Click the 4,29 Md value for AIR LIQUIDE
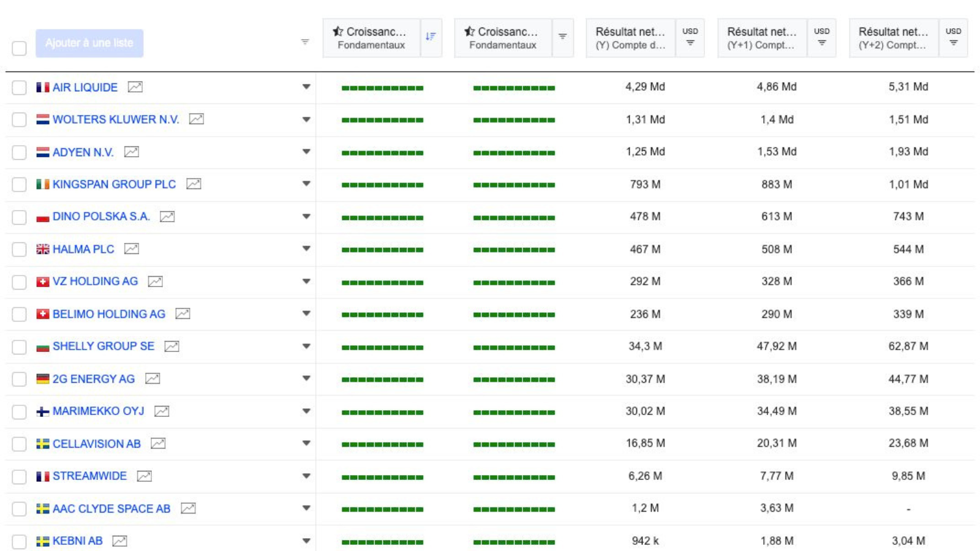980x551 pixels. tap(645, 87)
